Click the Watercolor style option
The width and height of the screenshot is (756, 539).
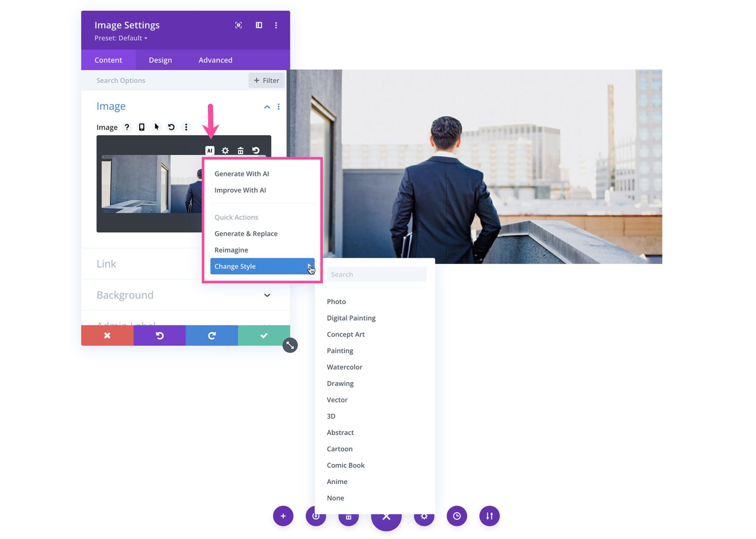point(344,366)
